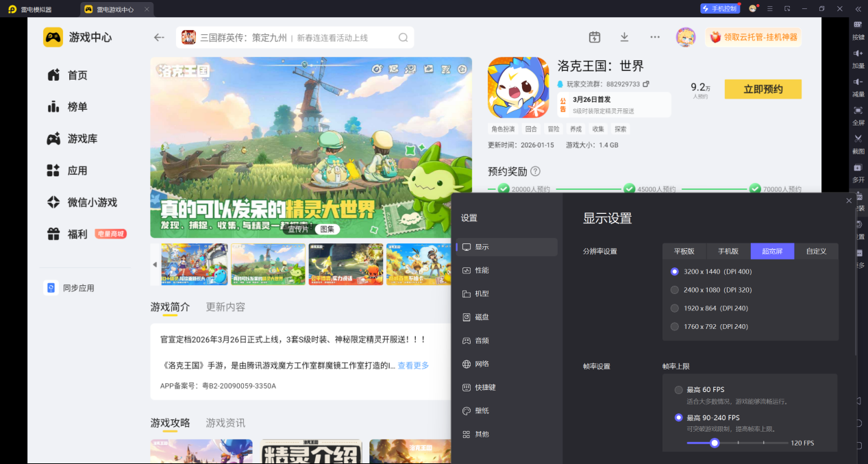Click the 角色扮演 genre tag
This screenshot has height=464, width=868.
(503, 129)
